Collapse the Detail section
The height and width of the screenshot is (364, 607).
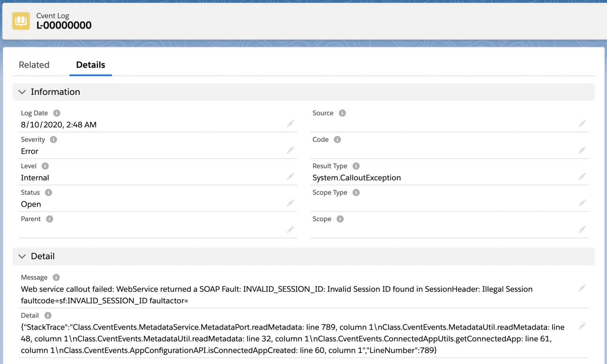(22, 256)
